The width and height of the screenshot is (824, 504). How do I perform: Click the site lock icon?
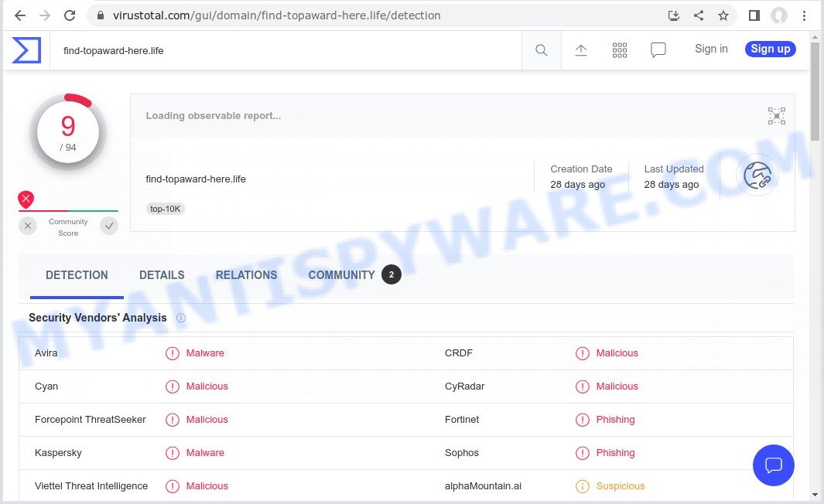[x=101, y=15]
